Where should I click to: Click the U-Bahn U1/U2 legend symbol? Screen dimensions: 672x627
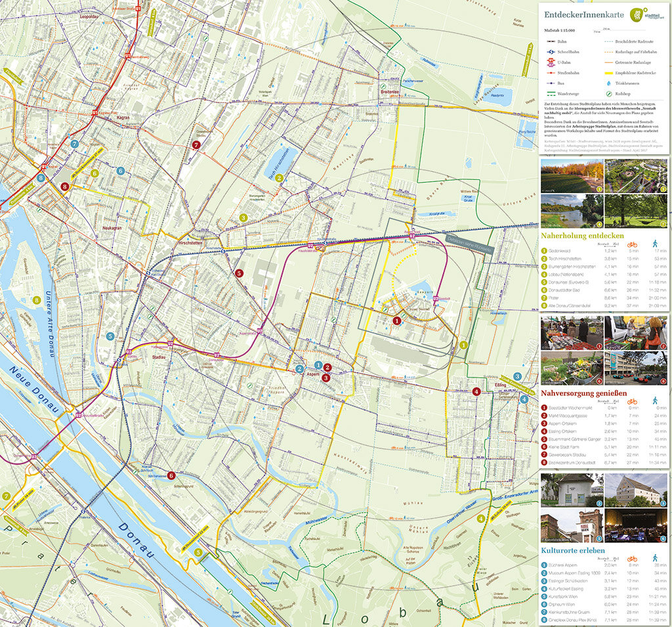pos(553,62)
